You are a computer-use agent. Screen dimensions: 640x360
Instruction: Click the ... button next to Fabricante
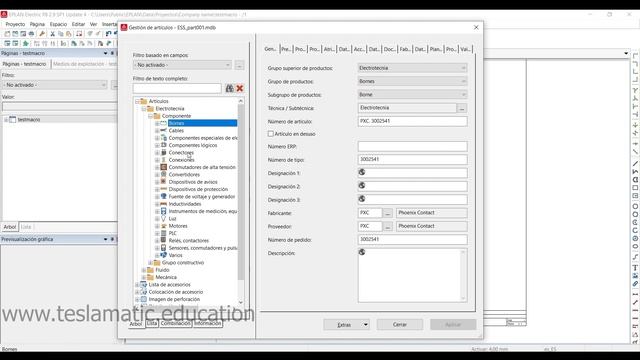388,213
